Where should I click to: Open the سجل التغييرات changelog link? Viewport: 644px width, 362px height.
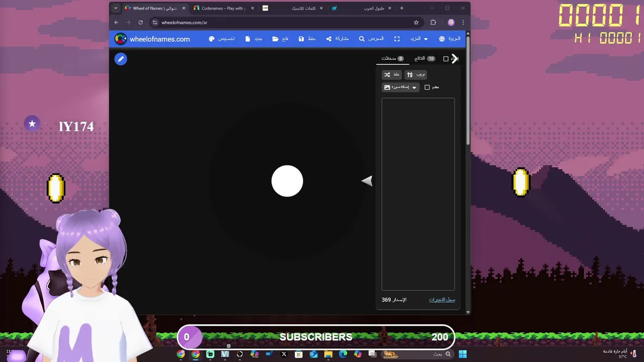442,300
